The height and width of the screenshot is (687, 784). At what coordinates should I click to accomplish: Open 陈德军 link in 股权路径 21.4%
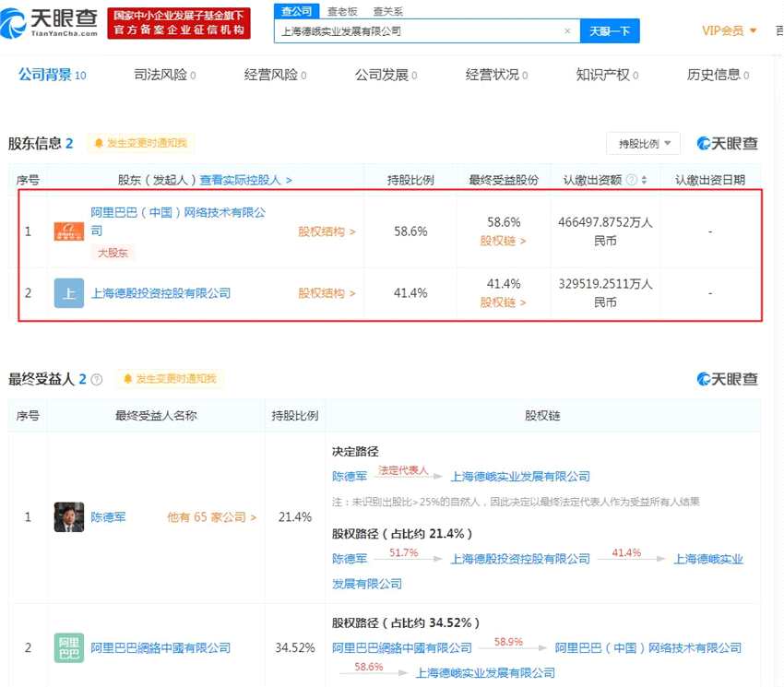coord(350,559)
